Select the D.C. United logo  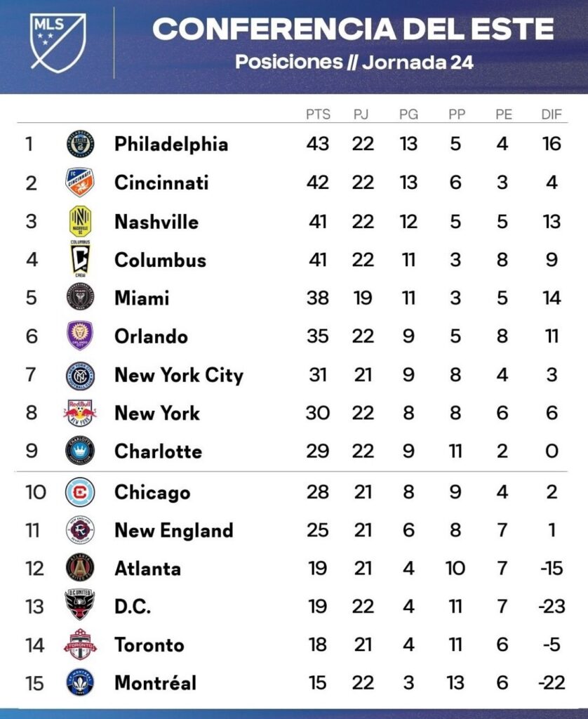click(x=79, y=605)
